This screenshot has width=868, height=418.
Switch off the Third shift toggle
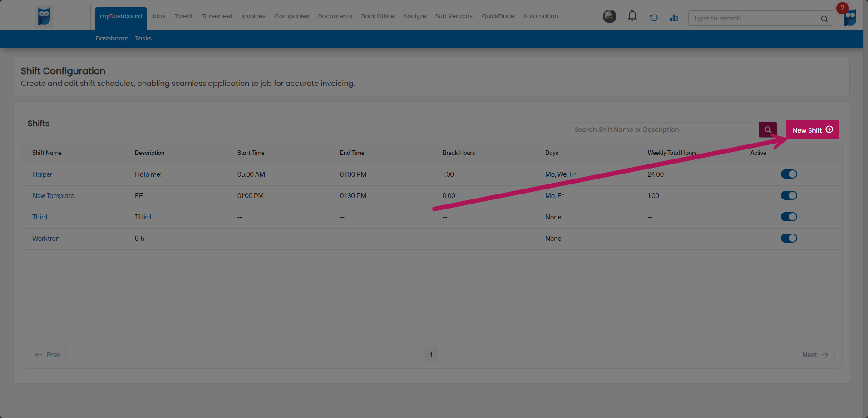coord(789,217)
